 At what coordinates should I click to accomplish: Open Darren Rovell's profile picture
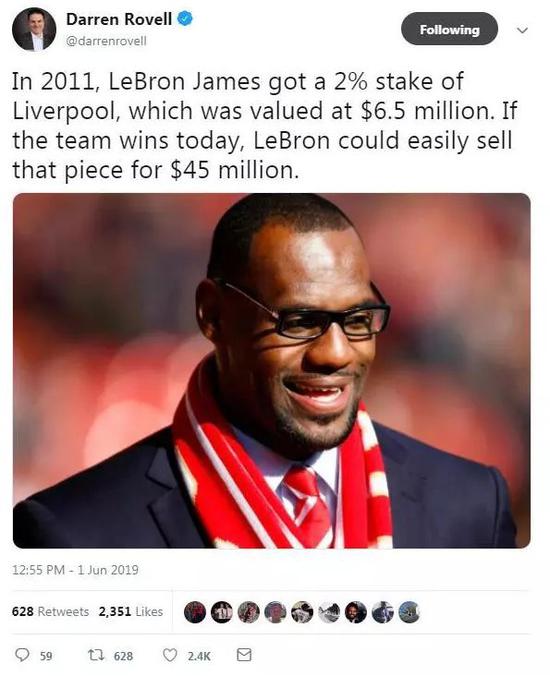click(34, 29)
